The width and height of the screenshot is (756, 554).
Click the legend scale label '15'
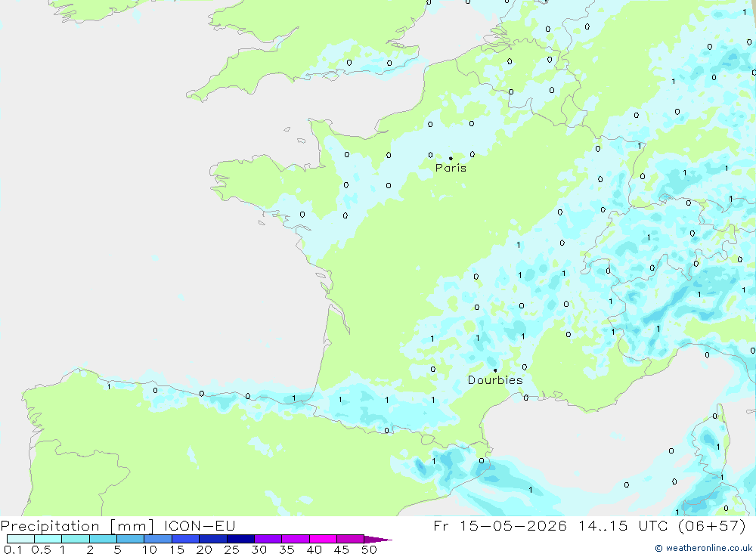coord(177,549)
